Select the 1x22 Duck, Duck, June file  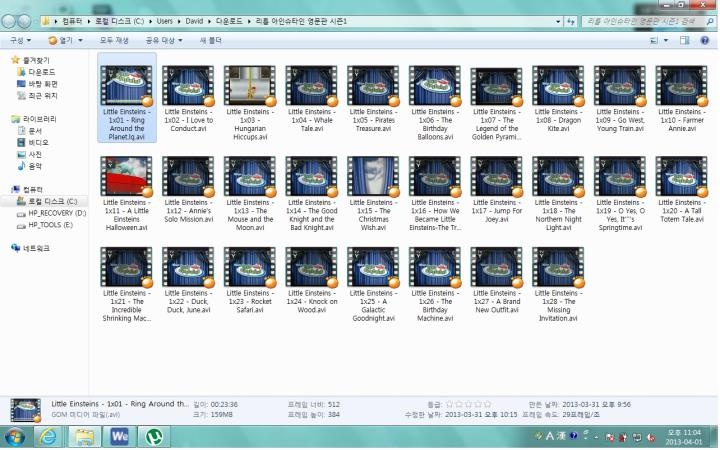tap(188, 280)
